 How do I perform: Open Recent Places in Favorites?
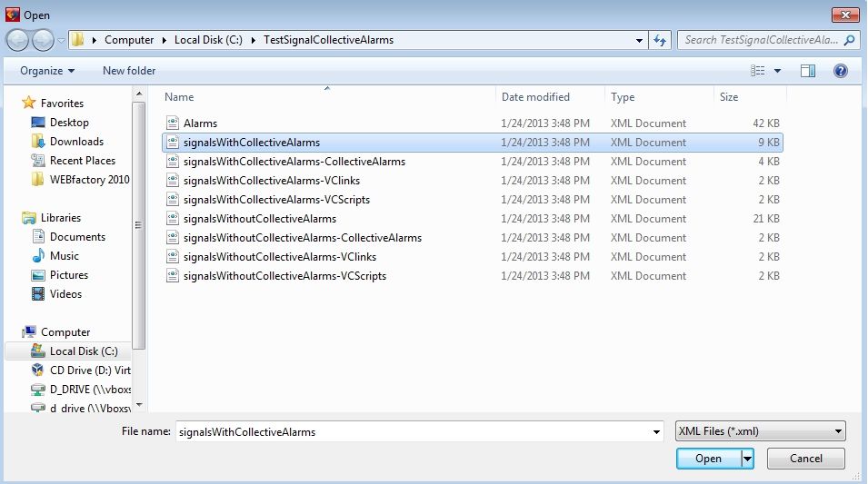point(83,161)
